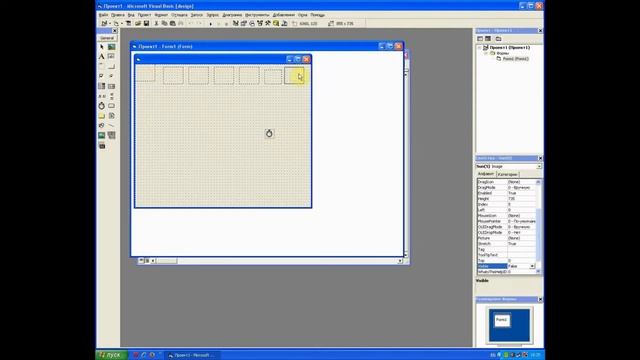Open the Проект menu
Image resolution: width=640 pixels, height=360 pixels.
144,15
